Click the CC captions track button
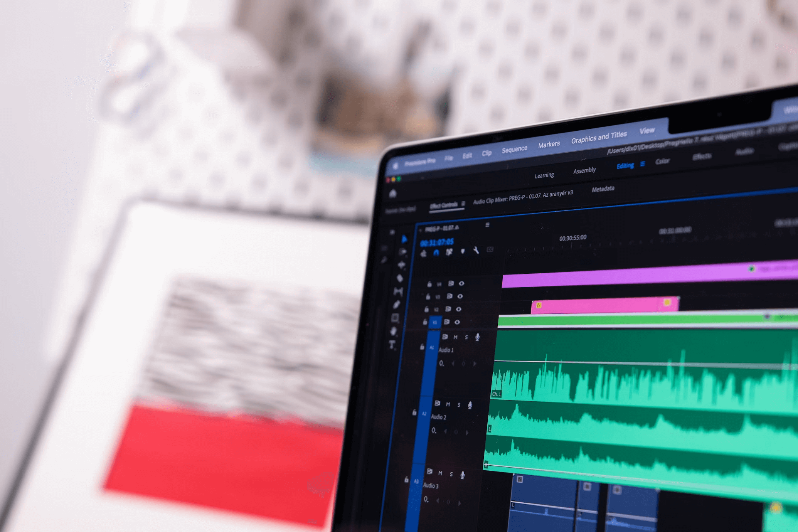 [x=490, y=250]
